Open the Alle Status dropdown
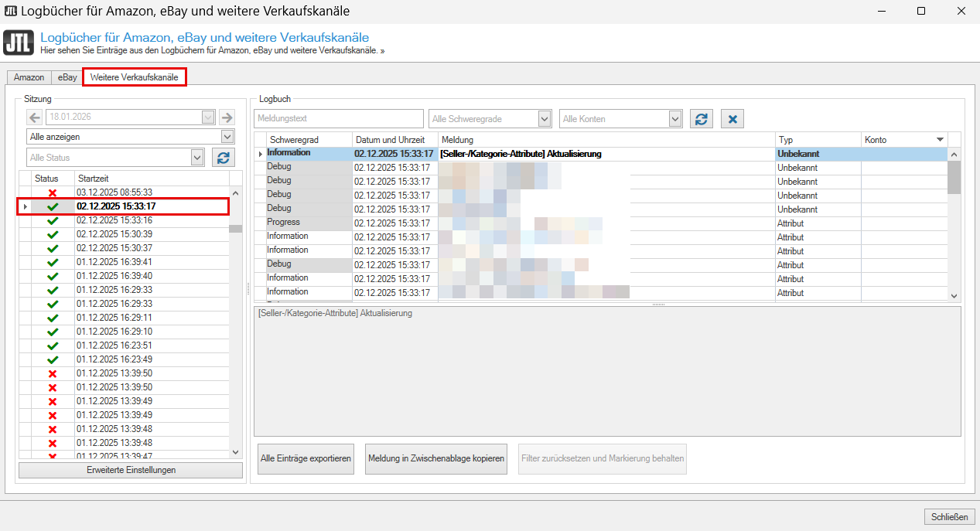980x531 pixels. click(198, 158)
